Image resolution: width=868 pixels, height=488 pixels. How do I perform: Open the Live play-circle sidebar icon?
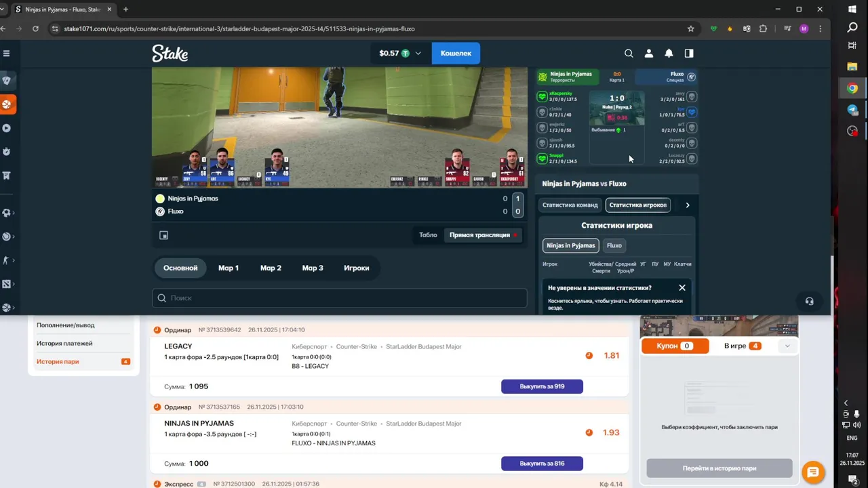[7, 128]
